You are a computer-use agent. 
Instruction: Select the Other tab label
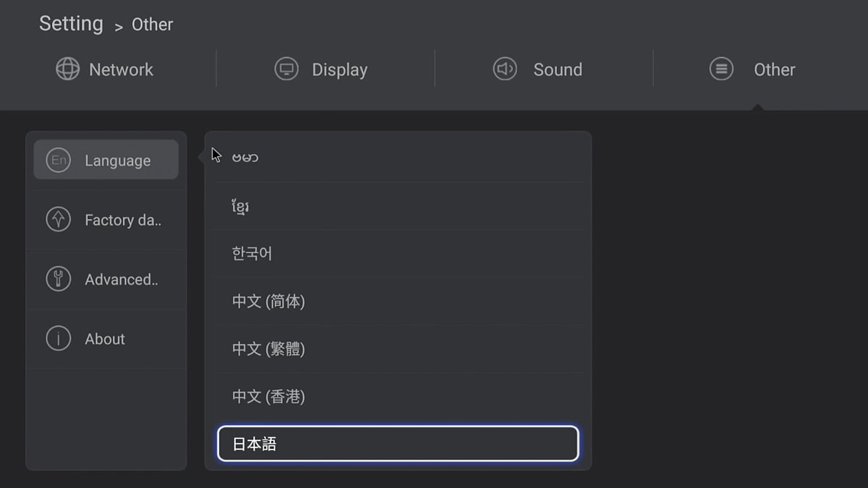click(x=774, y=69)
